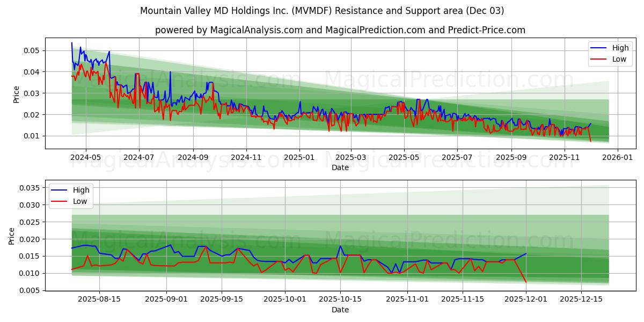This screenshot has height=322, width=644.
Task: Click the blue High legend marker in bottom chart
Action: 59,189
